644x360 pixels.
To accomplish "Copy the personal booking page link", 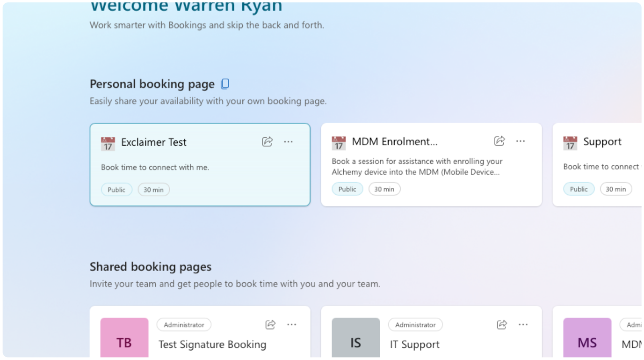I will coord(225,84).
